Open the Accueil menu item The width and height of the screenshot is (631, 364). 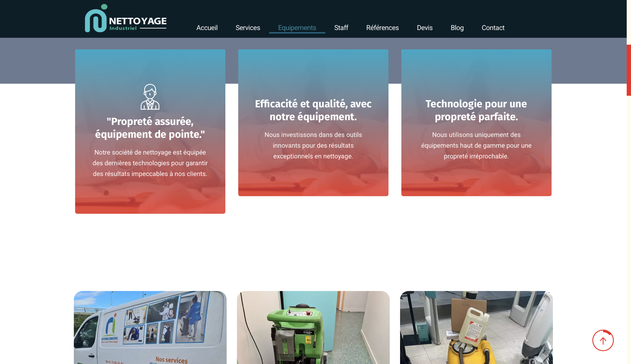(x=207, y=28)
